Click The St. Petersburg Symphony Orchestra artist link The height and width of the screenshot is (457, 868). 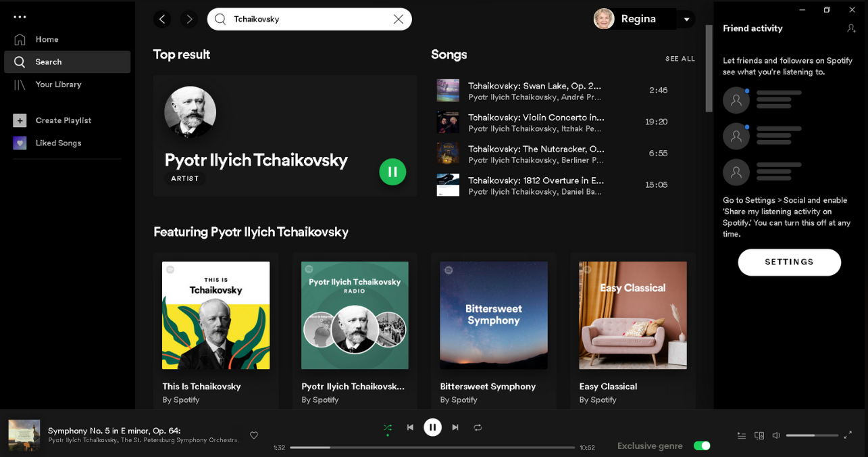(180, 440)
